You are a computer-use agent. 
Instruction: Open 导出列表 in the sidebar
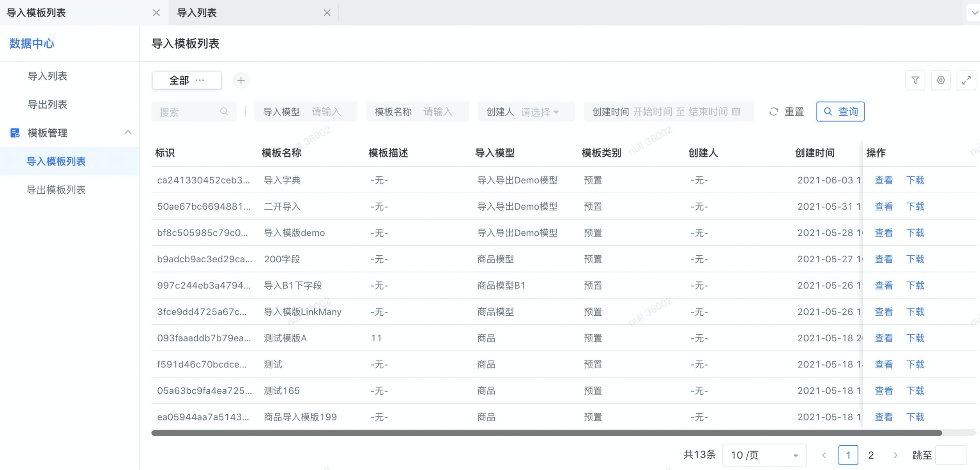(48, 104)
